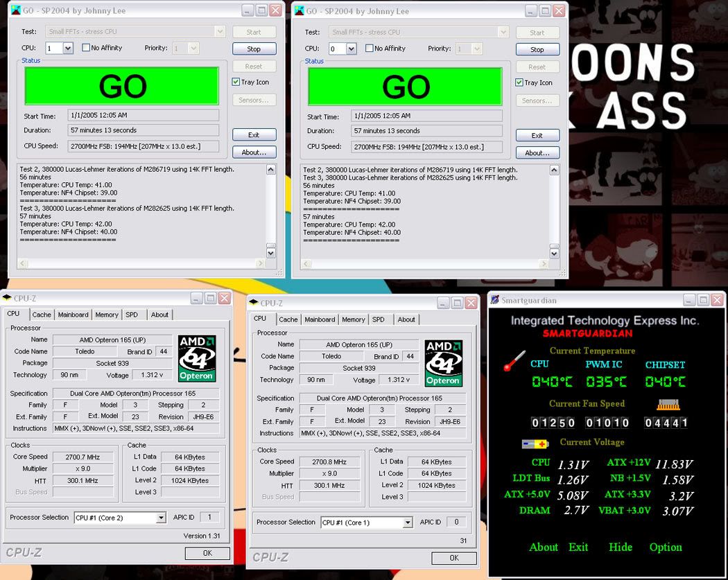Screen dimensions: 728x580
Task: Stop the stress test in the right SP2004 window
Action: (x=537, y=49)
